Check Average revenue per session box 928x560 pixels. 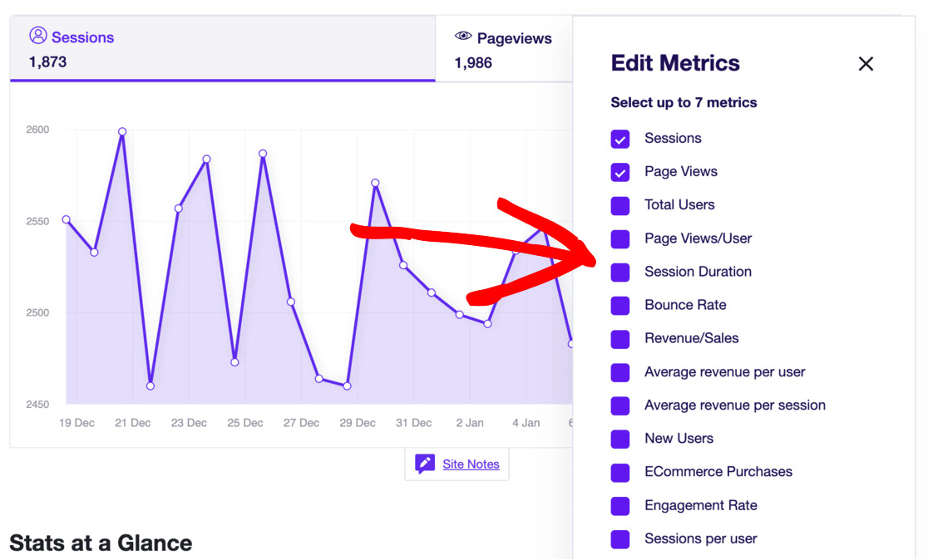tap(620, 405)
